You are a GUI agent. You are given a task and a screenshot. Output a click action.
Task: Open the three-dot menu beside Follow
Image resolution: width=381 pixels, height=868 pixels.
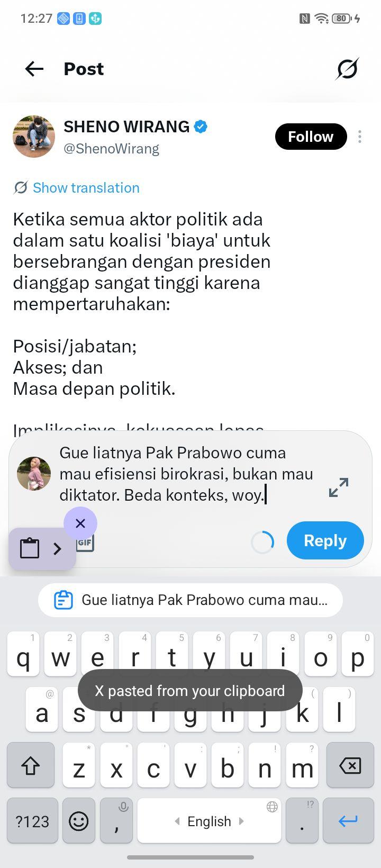[360, 137]
